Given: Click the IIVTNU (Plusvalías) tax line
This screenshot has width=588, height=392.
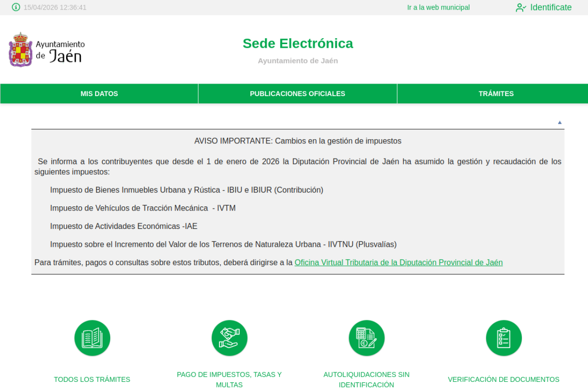Looking at the screenshot, I should pyautogui.click(x=223, y=244).
